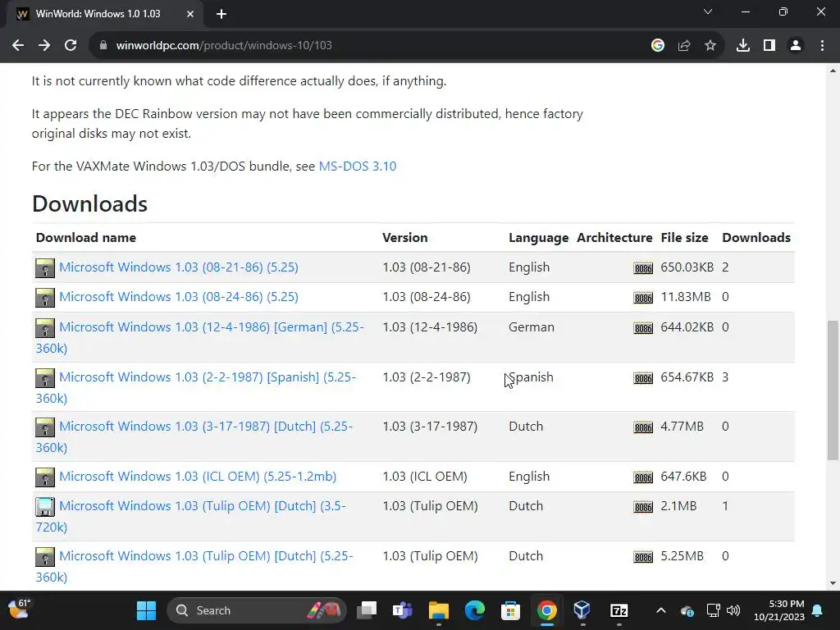
Task: Click the page vertical scrollbar thumb
Action: pos(833,390)
